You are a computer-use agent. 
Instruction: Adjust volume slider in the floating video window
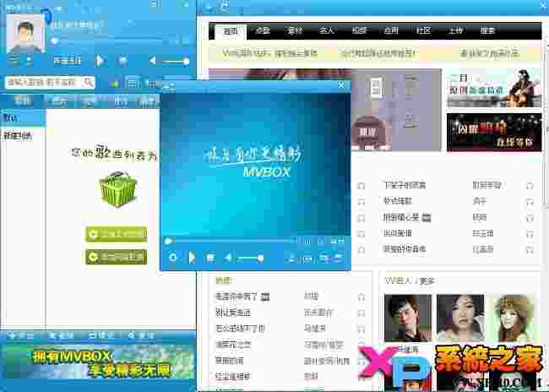coord(250,259)
